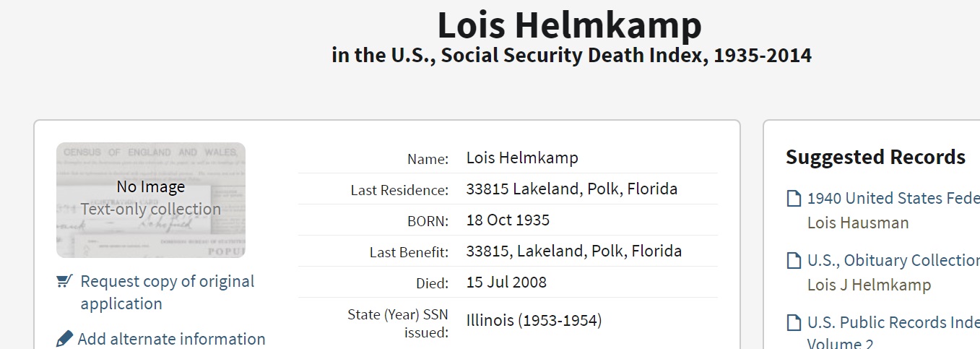
Task: Click the Suggested Records heading
Action: pyautogui.click(x=875, y=157)
